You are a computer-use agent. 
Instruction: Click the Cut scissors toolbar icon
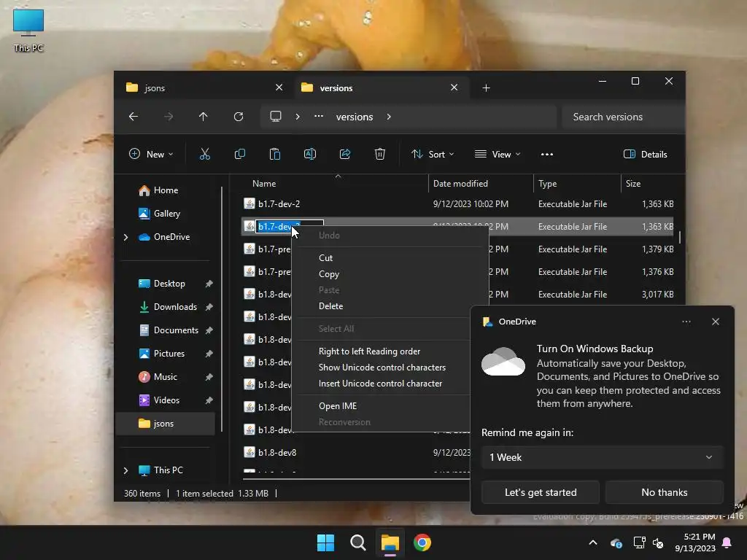(205, 155)
